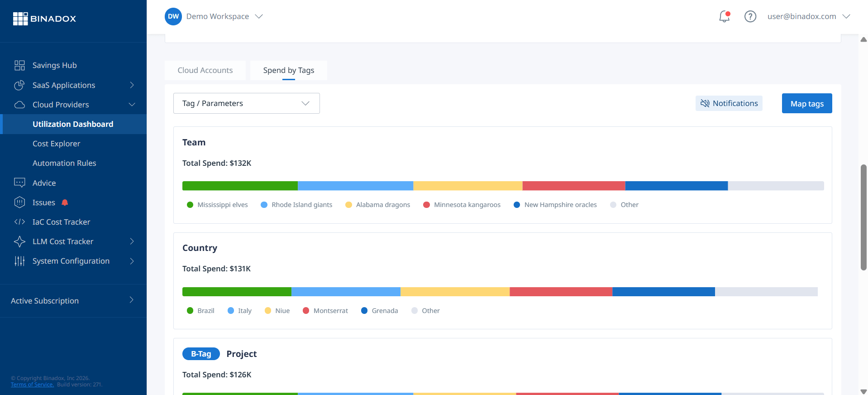Open Cost Explorer menu item
Screen dimensions: 868x395
tap(56, 144)
